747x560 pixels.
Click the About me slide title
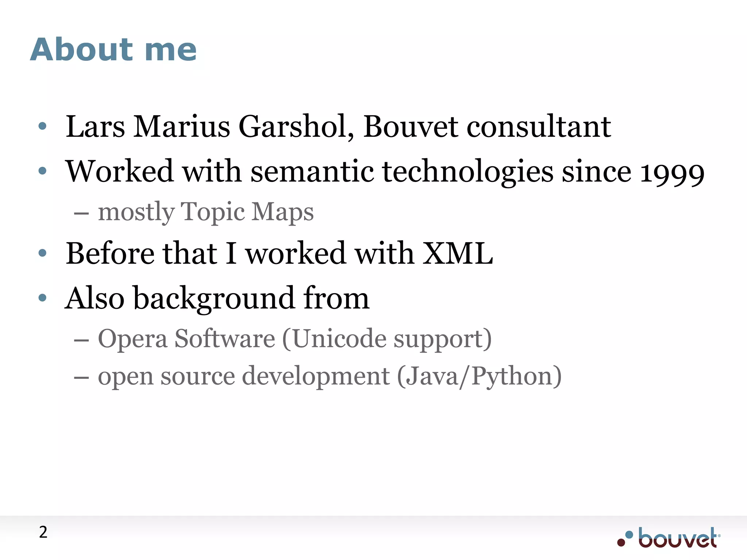(x=113, y=50)
